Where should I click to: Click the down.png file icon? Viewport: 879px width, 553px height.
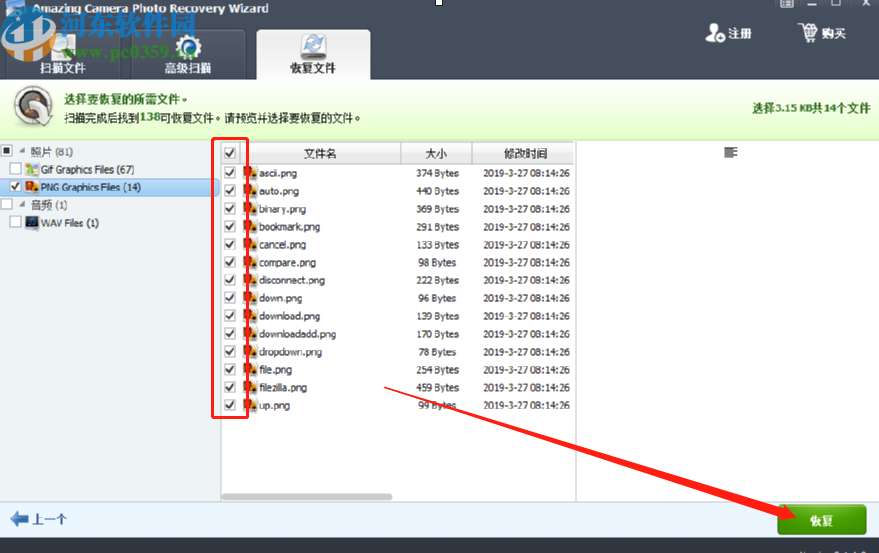(x=250, y=298)
